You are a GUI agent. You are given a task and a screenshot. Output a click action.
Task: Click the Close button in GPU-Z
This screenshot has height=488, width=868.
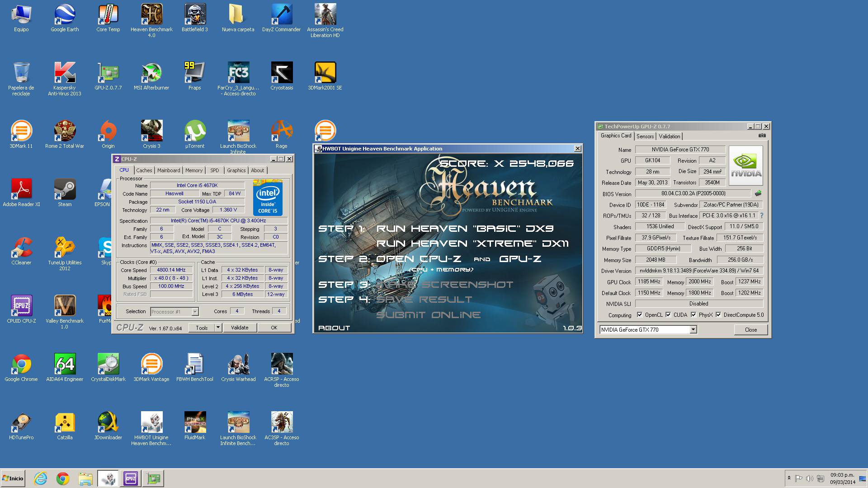point(751,330)
